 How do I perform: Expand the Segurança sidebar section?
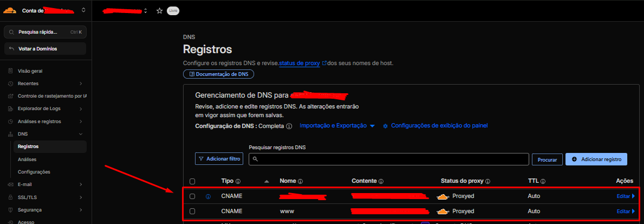click(x=81, y=210)
